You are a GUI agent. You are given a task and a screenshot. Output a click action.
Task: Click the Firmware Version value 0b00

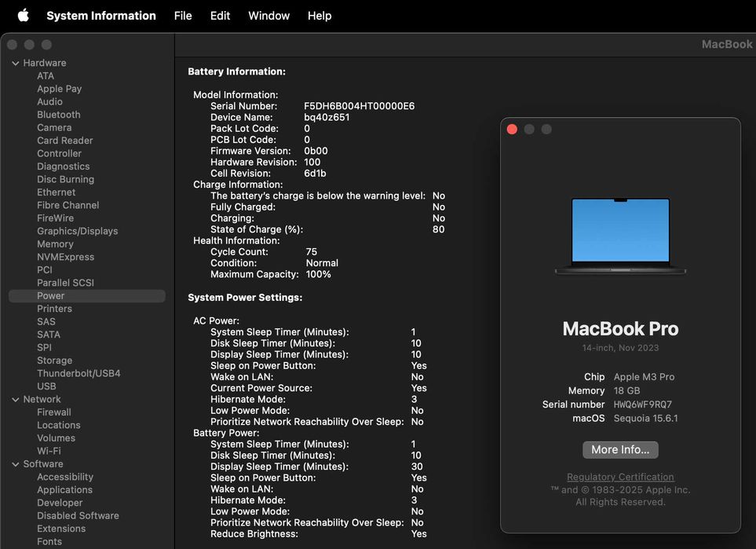[x=316, y=151]
